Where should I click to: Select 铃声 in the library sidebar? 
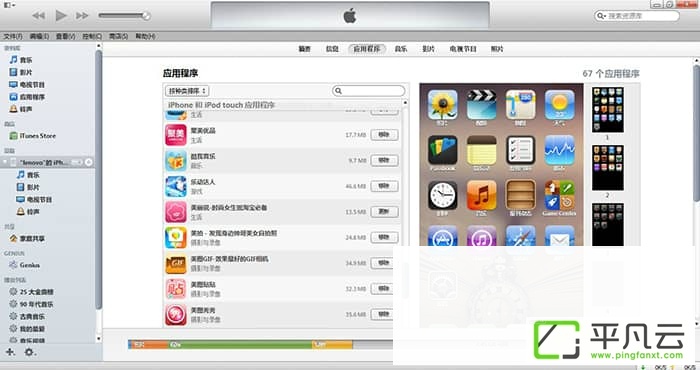(21, 109)
